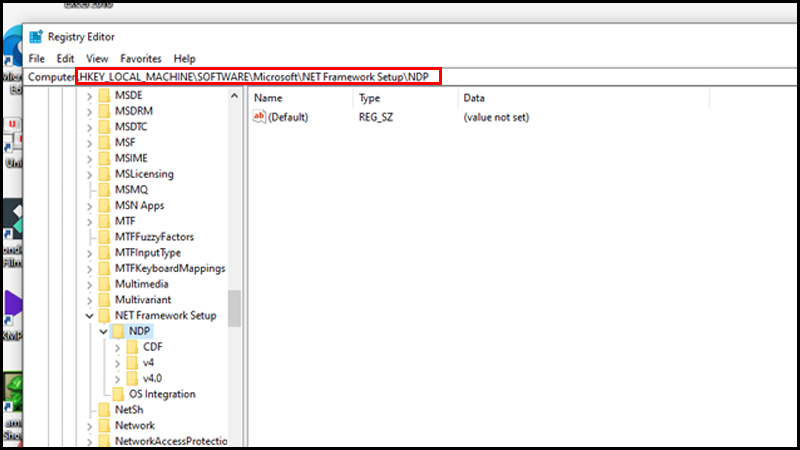Open the Help menu
Image resolution: width=800 pixels, height=450 pixels.
[184, 59]
